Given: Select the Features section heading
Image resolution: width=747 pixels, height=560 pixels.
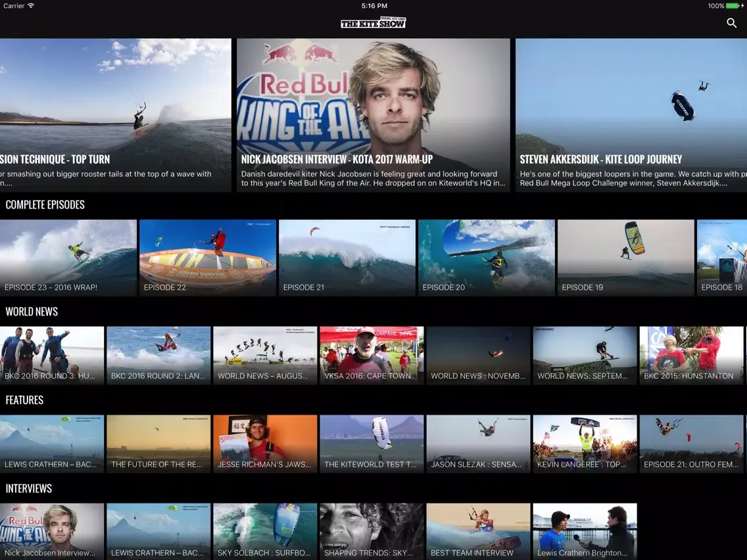Looking at the screenshot, I should tap(24, 400).
